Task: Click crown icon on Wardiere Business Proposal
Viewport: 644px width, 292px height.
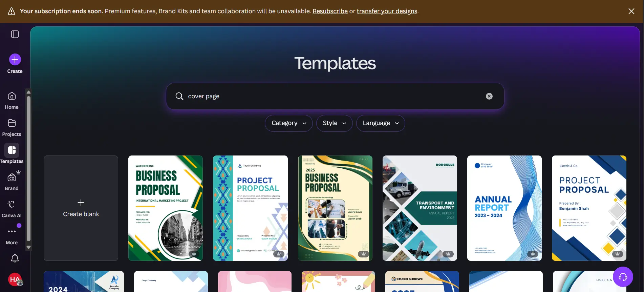Action: 194,254
